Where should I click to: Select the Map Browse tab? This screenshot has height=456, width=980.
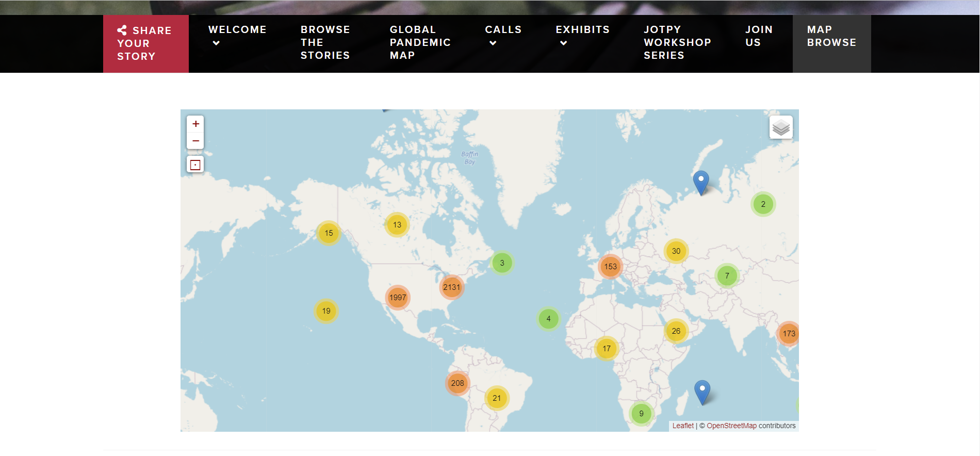(831, 37)
